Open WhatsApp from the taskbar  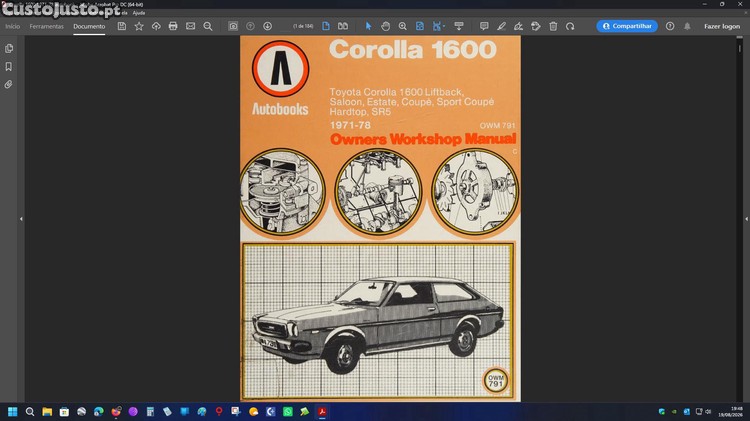click(x=287, y=412)
